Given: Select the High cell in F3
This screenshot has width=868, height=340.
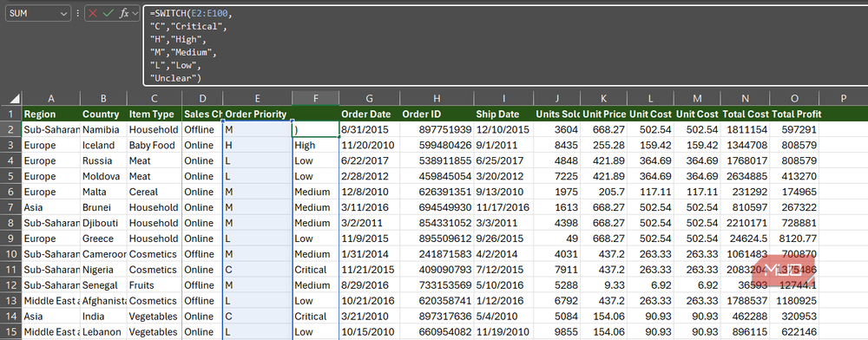Looking at the screenshot, I should [316, 146].
